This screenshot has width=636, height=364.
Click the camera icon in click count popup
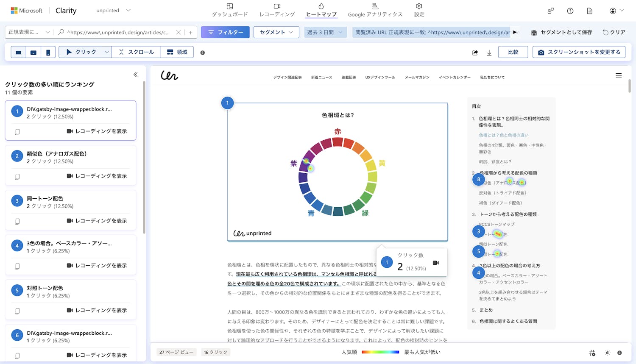435,263
